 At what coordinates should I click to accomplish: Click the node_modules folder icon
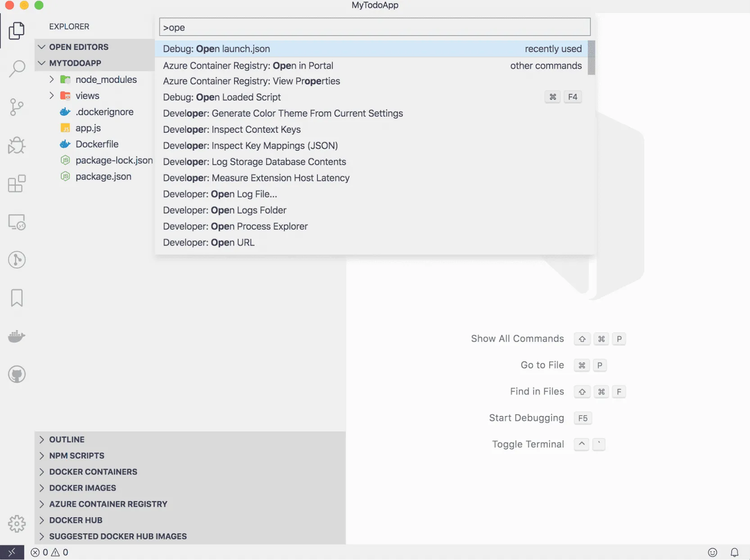tap(65, 80)
